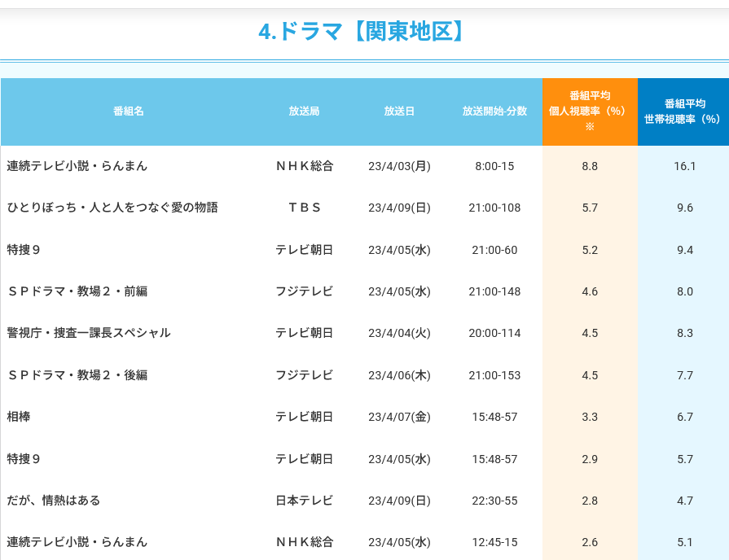Select the 16.1 household rating value
Image resolution: width=729 pixels, height=560 pixels.
click(684, 166)
